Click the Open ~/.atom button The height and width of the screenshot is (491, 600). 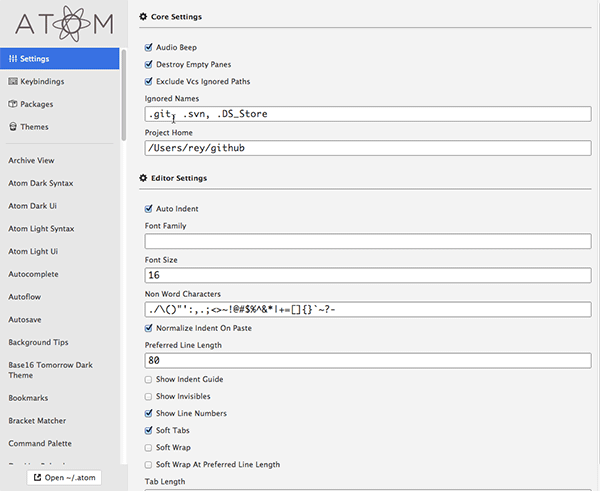click(x=64, y=478)
